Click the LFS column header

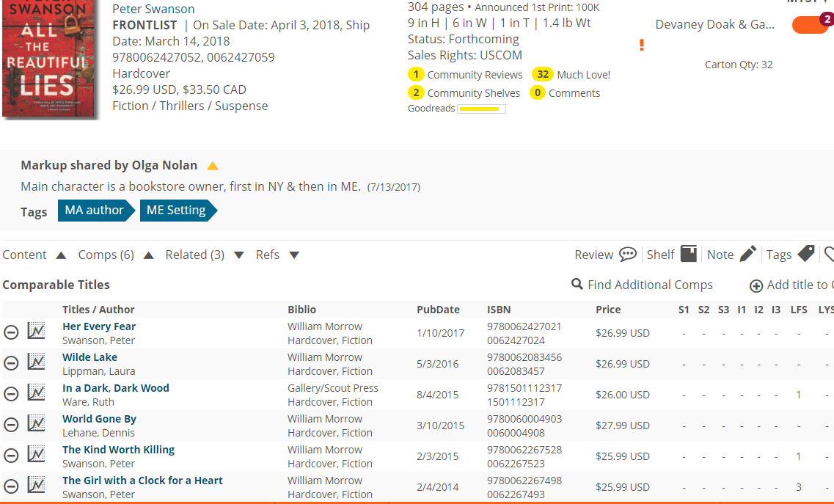(799, 309)
